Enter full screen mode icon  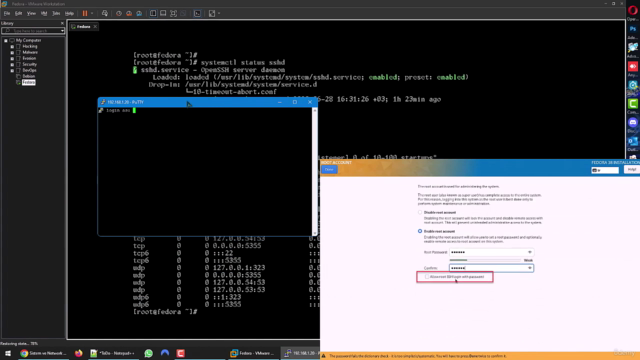173,13
